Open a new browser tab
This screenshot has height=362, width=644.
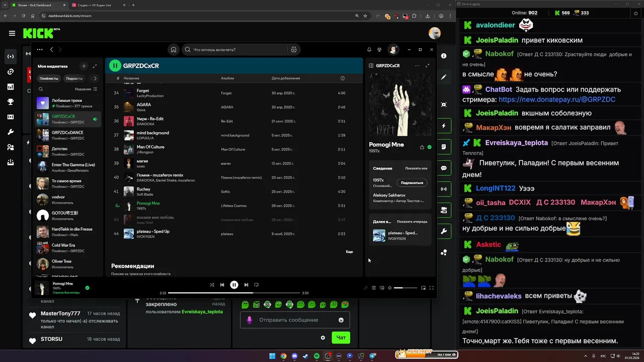point(133,5)
